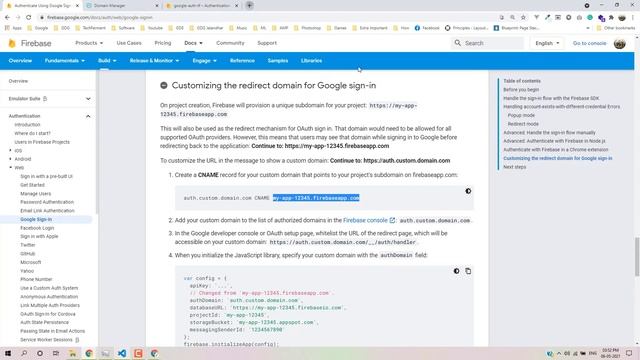Go back with browser back arrow

pos(7,18)
